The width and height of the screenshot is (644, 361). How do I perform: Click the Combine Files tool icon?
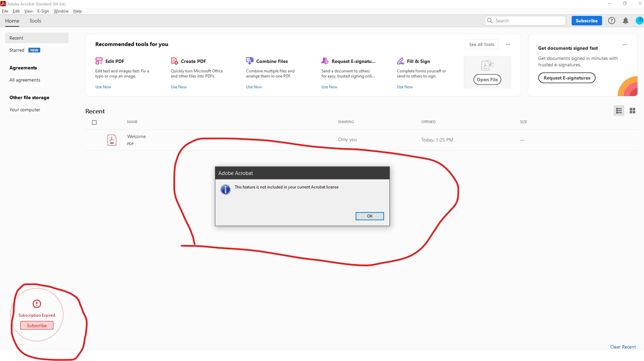249,61
